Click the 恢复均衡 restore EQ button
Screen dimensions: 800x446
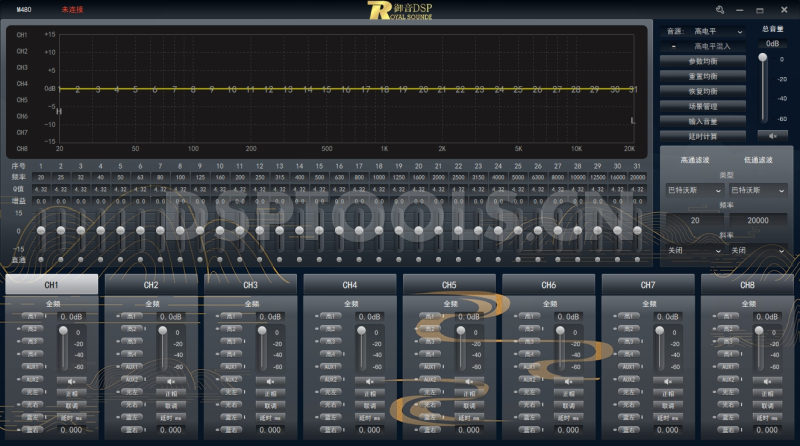[703, 91]
